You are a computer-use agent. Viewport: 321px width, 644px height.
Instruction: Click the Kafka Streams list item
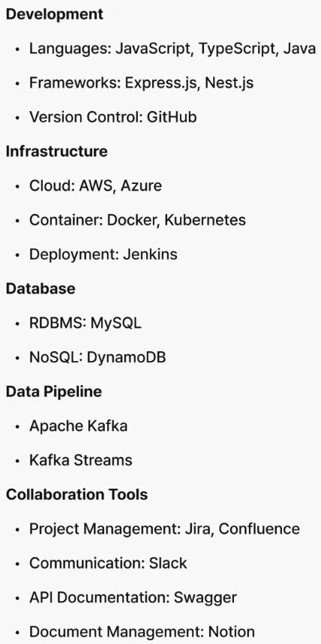pyautogui.click(x=81, y=460)
